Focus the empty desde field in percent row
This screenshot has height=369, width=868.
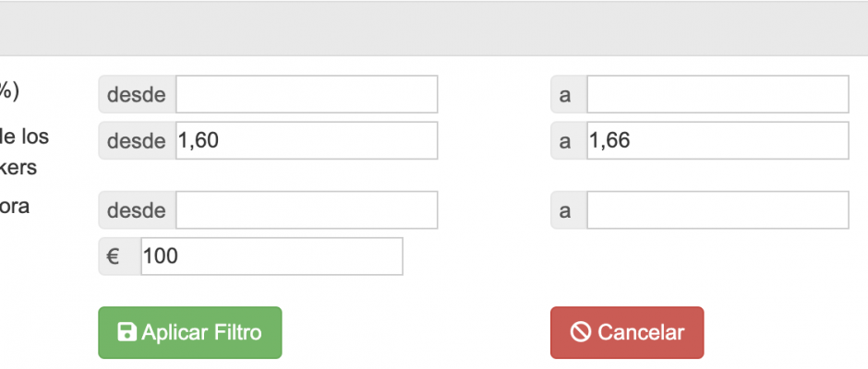coord(307,94)
